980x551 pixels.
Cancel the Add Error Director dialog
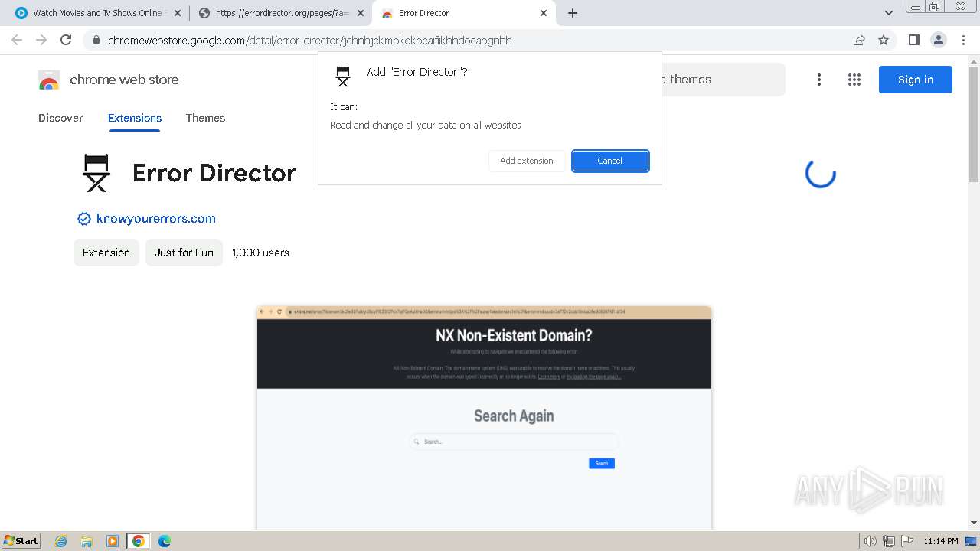[610, 161]
